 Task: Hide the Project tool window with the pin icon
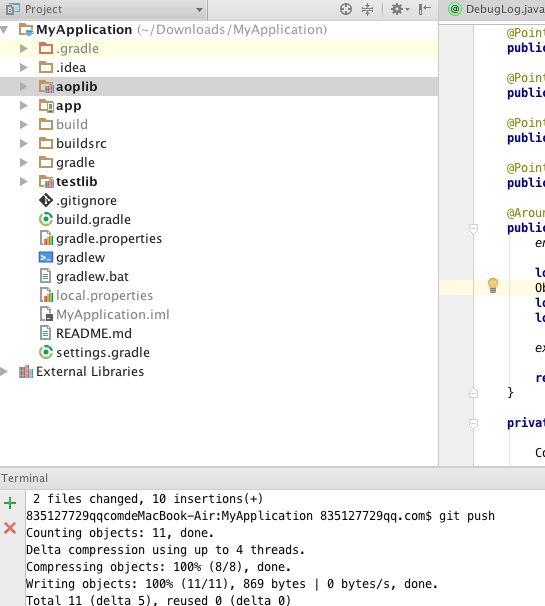[x=424, y=9]
